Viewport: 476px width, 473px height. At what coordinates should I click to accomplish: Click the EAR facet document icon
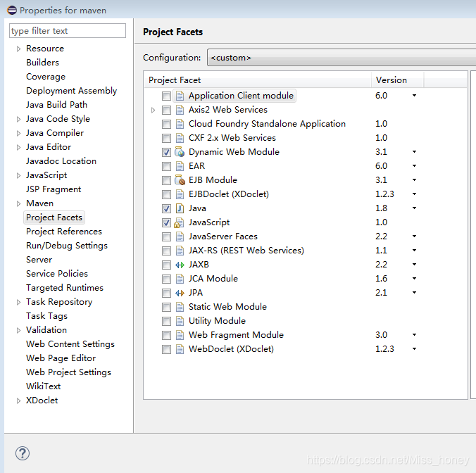point(180,166)
